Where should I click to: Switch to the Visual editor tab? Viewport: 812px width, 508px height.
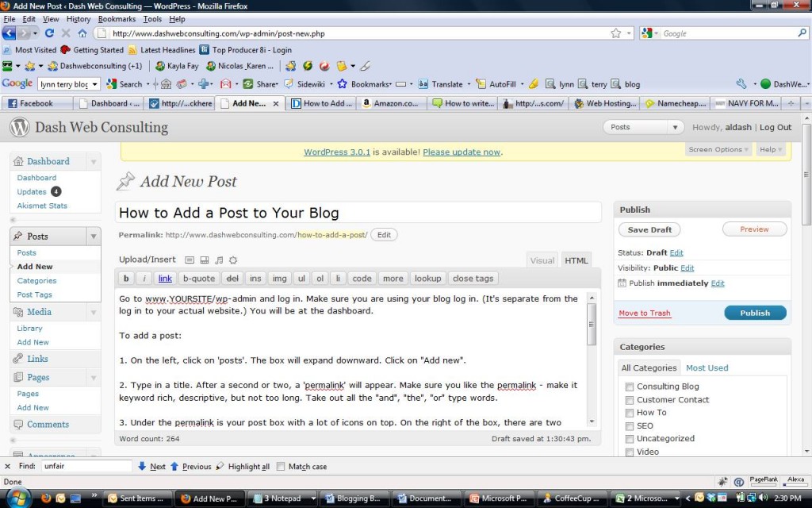point(542,260)
